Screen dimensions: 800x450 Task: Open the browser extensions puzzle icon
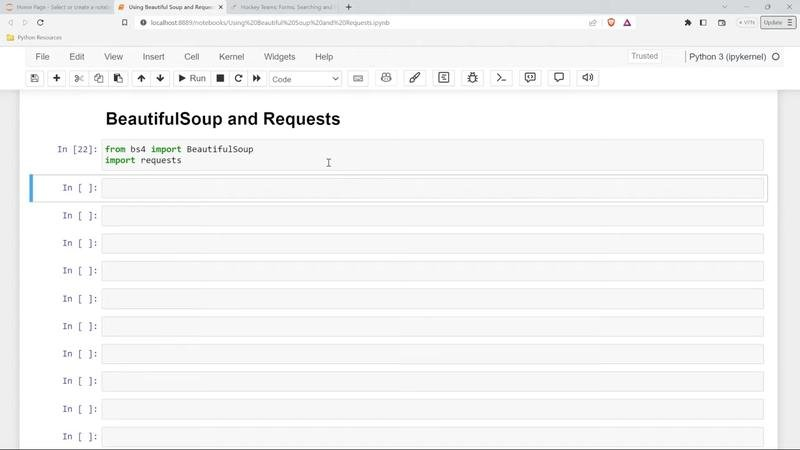coord(688,22)
